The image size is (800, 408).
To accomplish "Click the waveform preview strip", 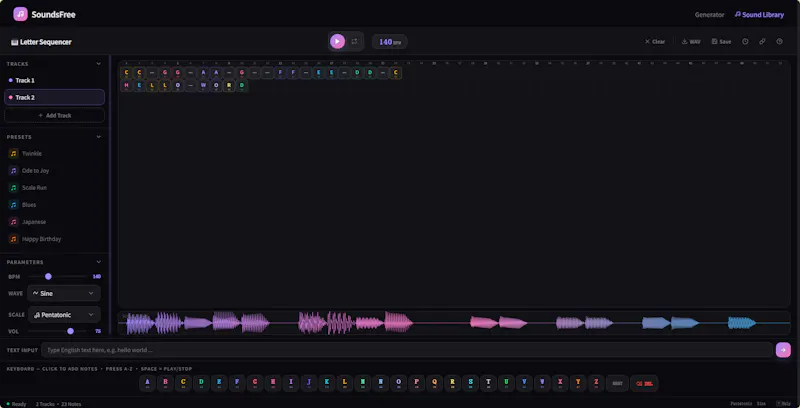I will coord(454,323).
